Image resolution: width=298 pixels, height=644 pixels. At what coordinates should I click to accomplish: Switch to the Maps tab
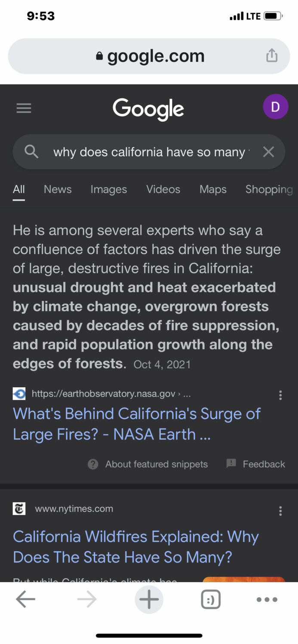213,189
